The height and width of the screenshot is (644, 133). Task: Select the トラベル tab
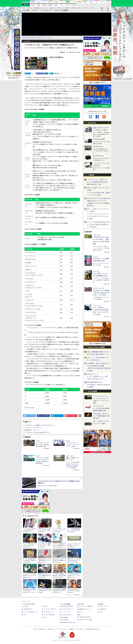[103, 2]
